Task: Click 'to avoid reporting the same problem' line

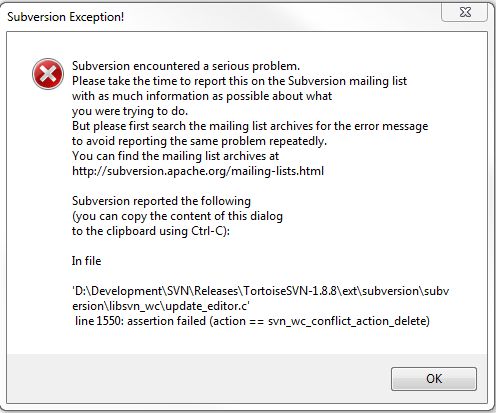Action: [x=199, y=141]
